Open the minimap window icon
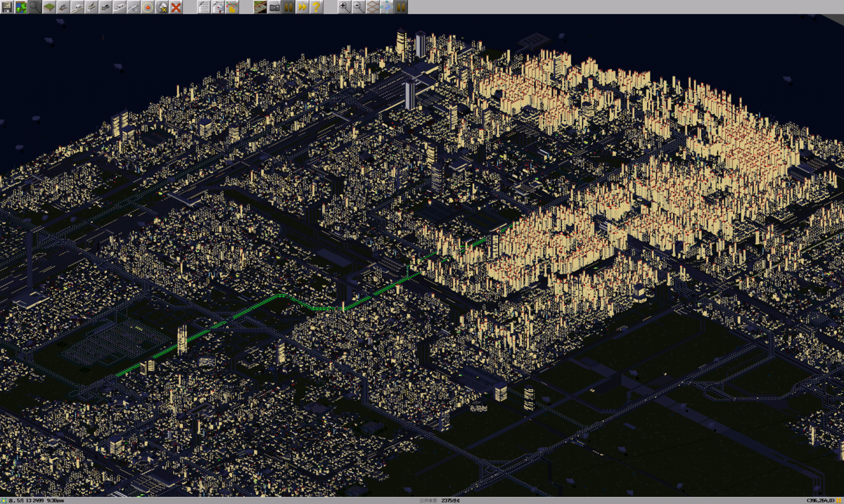Viewport: 844px width, 504px height. [21, 7]
